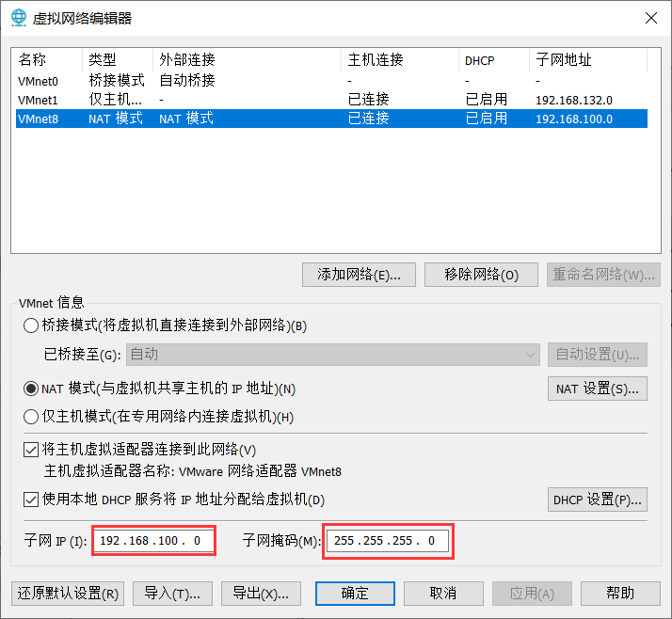
Task: Confirm with 确定 button
Action: coord(355,594)
